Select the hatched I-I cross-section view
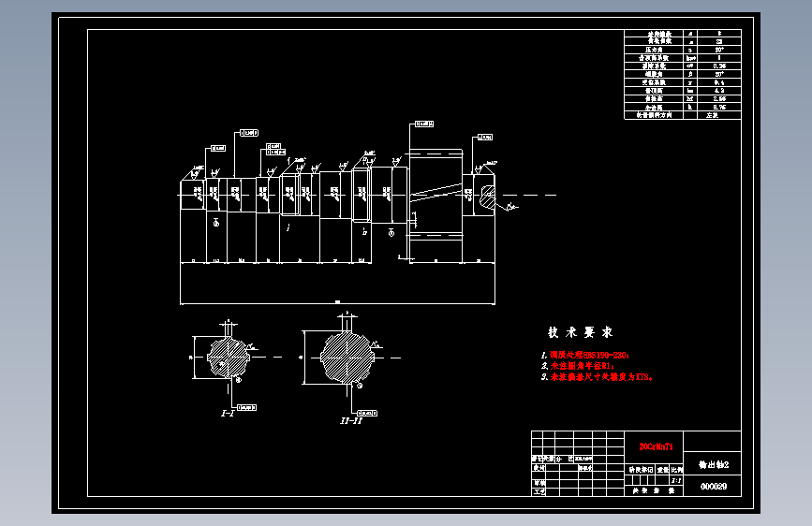Screen dimensions: 812x526 229,357
